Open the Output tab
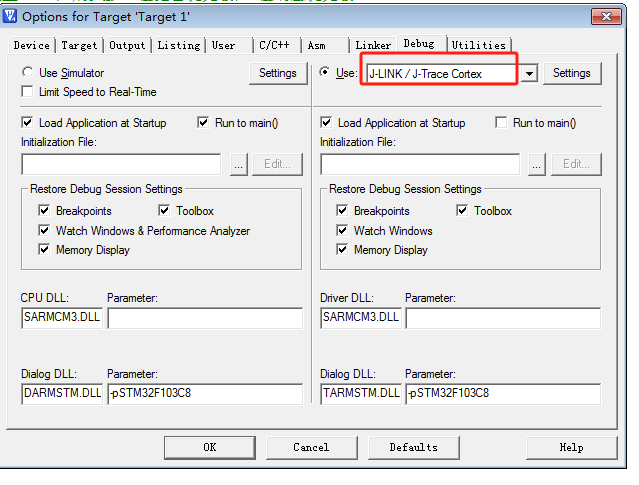639x485 pixels. click(x=127, y=45)
